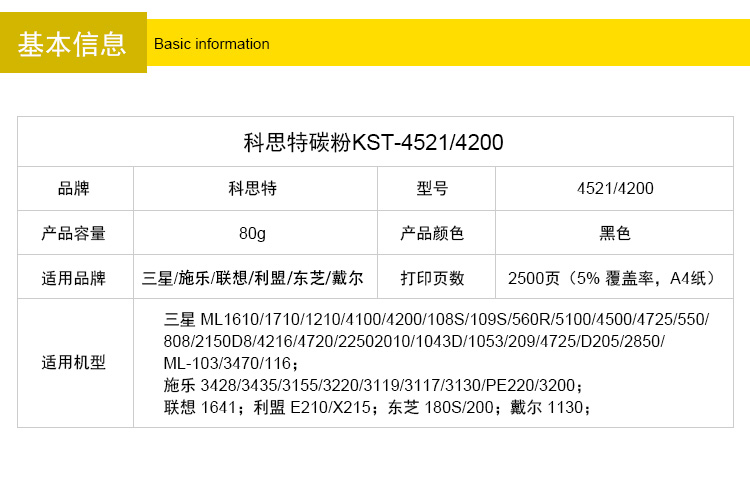Click the 施乐 3428/3435 models line

click(374, 385)
